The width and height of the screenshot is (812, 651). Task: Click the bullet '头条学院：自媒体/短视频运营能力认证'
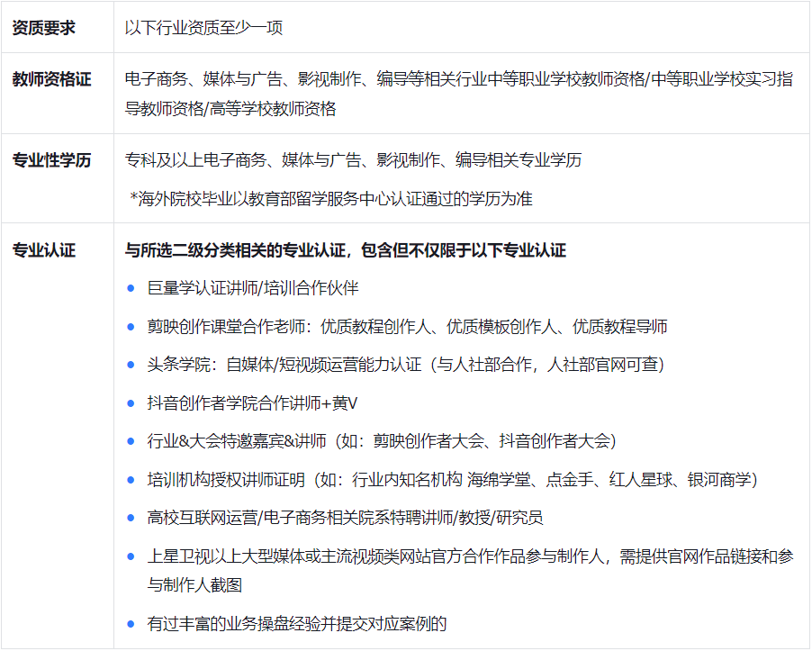coord(405,365)
